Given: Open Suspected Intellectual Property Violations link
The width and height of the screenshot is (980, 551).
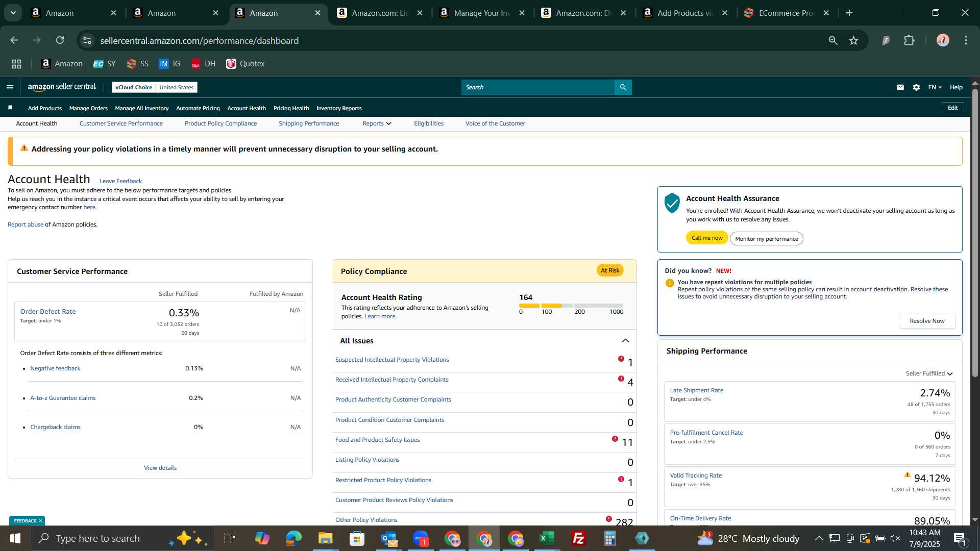Looking at the screenshot, I should pyautogui.click(x=392, y=360).
